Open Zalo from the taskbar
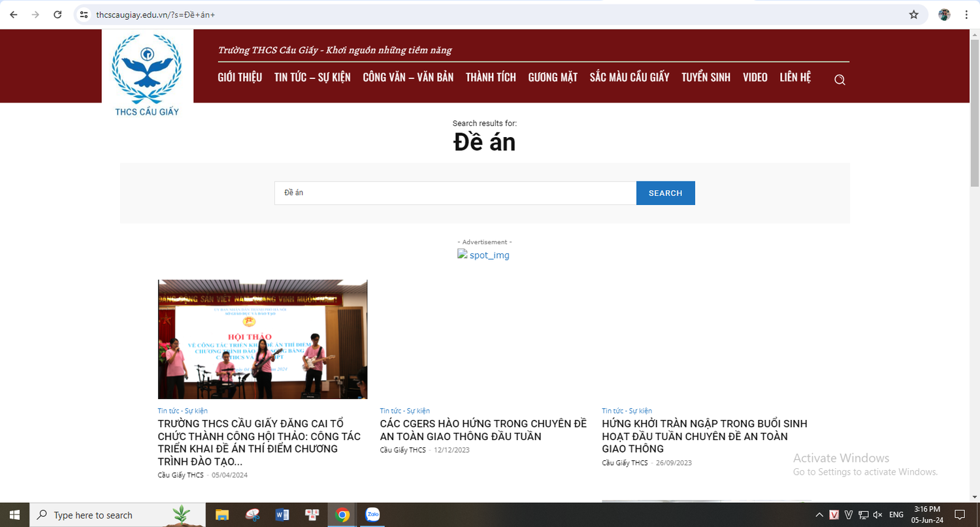980x527 pixels. pos(372,515)
